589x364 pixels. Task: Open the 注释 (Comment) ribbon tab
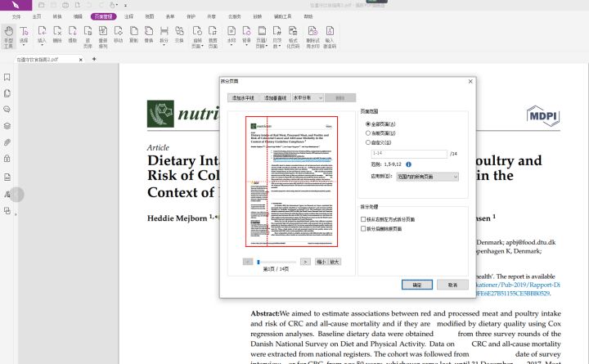tap(130, 16)
